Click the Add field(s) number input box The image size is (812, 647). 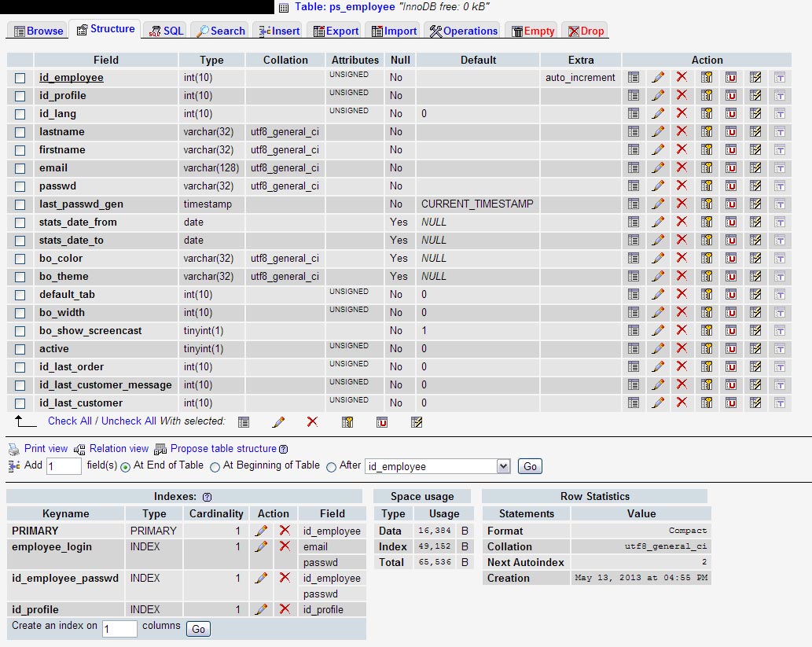click(x=64, y=466)
